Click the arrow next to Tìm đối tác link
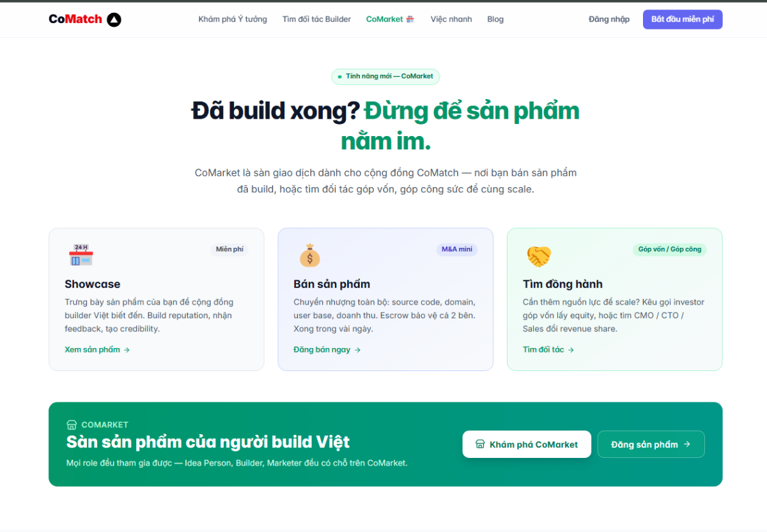767x532 pixels. coord(571,350)
